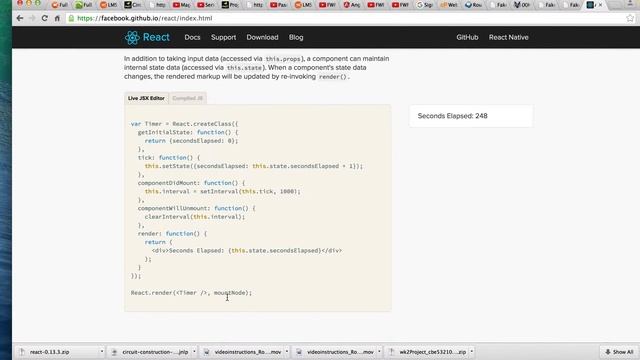Image resolution: width=640 pixels, height=360 pixels.
Task: Switch to the OO browser tab
Action: click(522, 5)
